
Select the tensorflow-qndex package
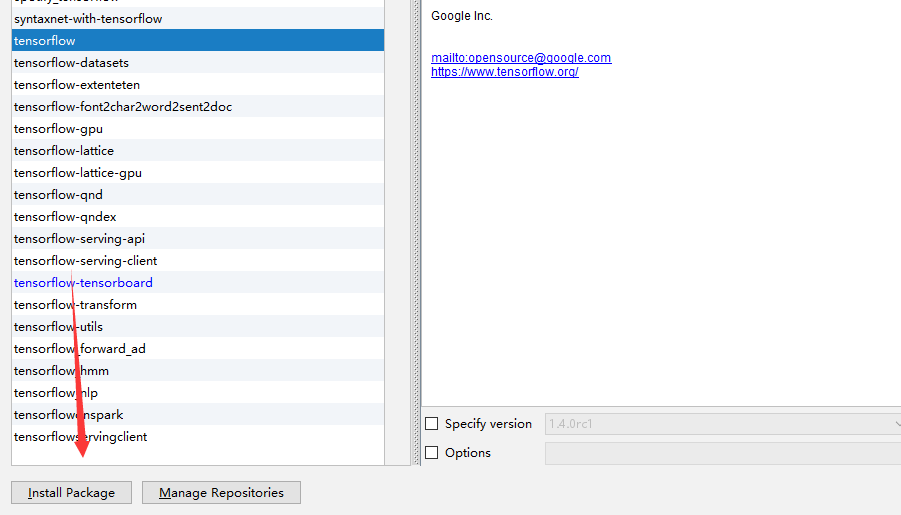coord(198,217)
